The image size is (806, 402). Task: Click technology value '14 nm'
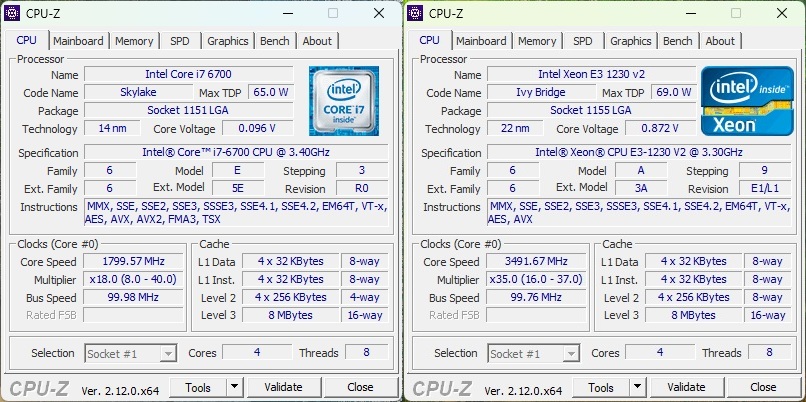(x=112, y=128)
